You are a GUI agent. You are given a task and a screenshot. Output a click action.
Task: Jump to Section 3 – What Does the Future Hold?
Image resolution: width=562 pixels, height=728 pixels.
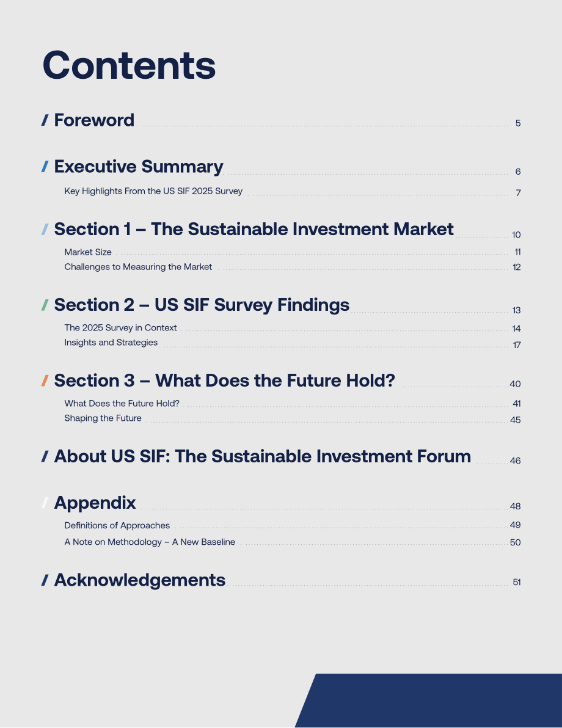click(224, 380)
